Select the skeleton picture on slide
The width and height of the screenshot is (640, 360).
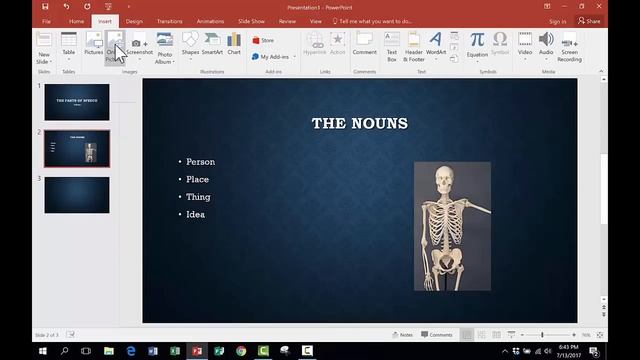coord(452,226)
